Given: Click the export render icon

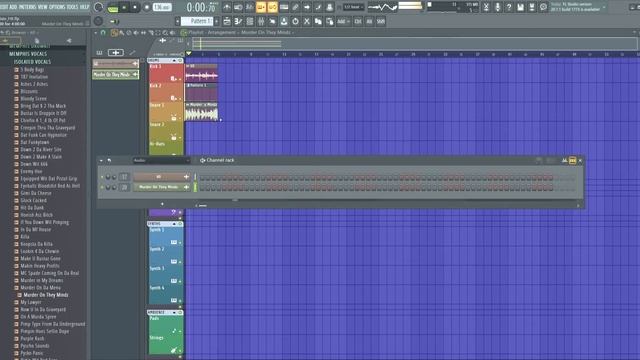Looking at the screenshot, I should click(532, 7).
